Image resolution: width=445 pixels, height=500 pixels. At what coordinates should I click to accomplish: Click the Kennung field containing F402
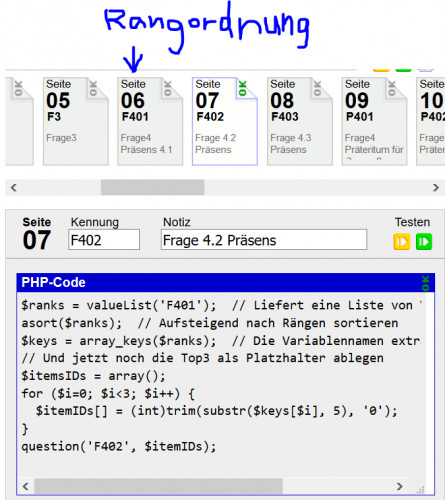pyautogui.click(x=104, y=240)
